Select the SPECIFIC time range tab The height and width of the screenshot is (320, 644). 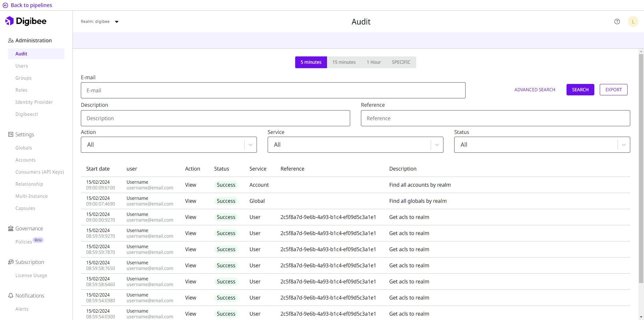[x=401, y=62]
